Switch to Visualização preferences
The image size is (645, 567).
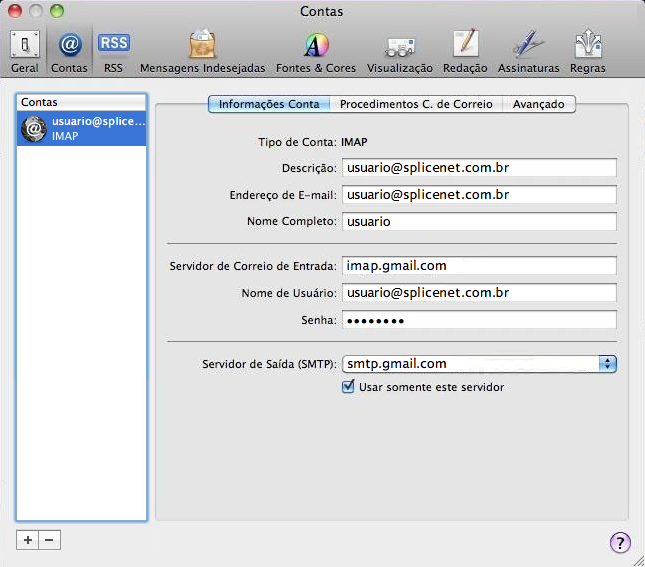click(400, 51)
